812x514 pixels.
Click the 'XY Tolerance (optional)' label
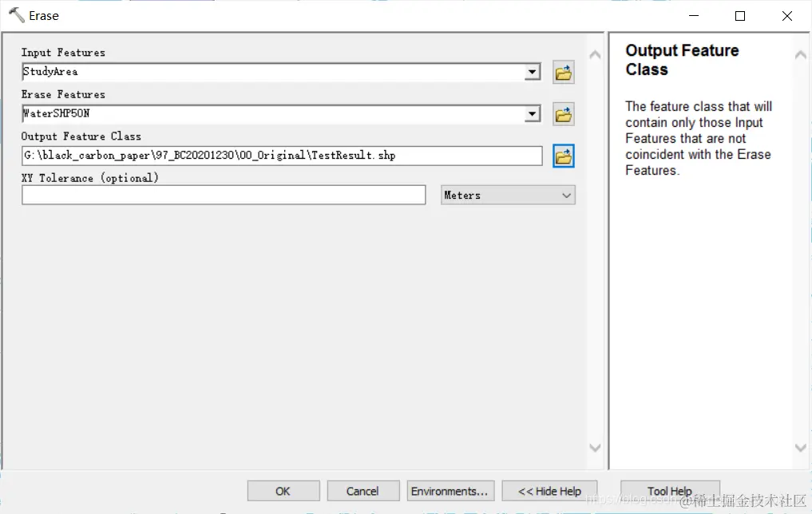[x=90, y=178]
